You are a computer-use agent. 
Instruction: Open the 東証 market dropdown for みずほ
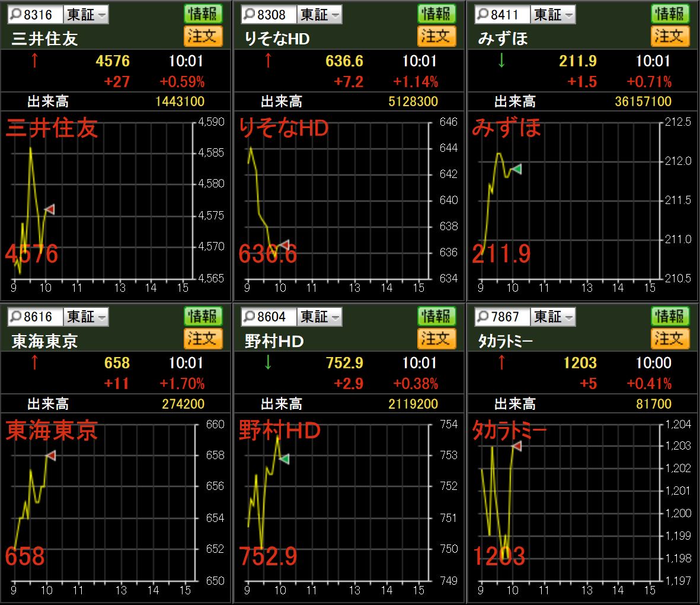(553, 14)
